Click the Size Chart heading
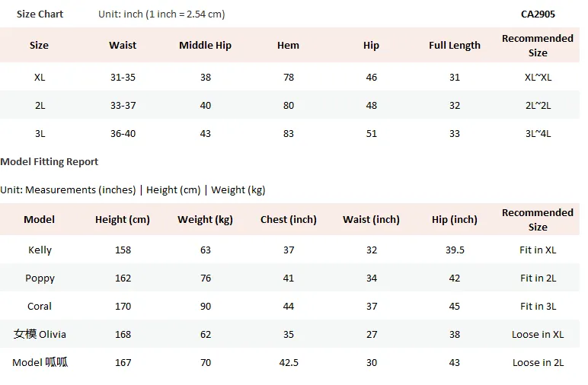 [40, 14]
